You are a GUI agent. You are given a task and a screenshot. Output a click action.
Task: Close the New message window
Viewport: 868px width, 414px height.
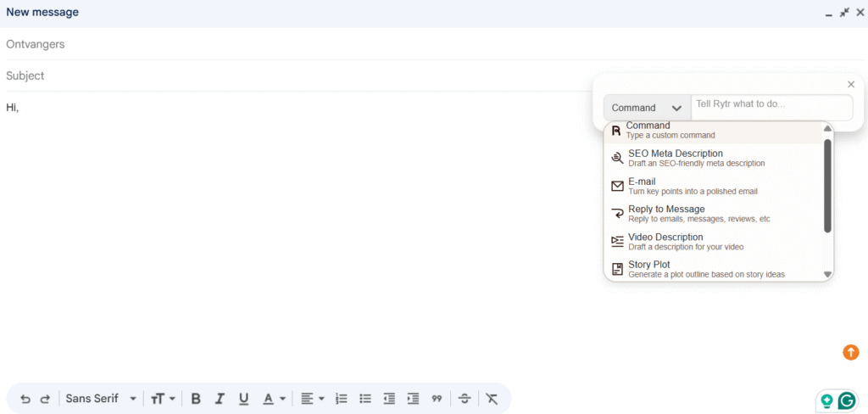coord(860,12)
